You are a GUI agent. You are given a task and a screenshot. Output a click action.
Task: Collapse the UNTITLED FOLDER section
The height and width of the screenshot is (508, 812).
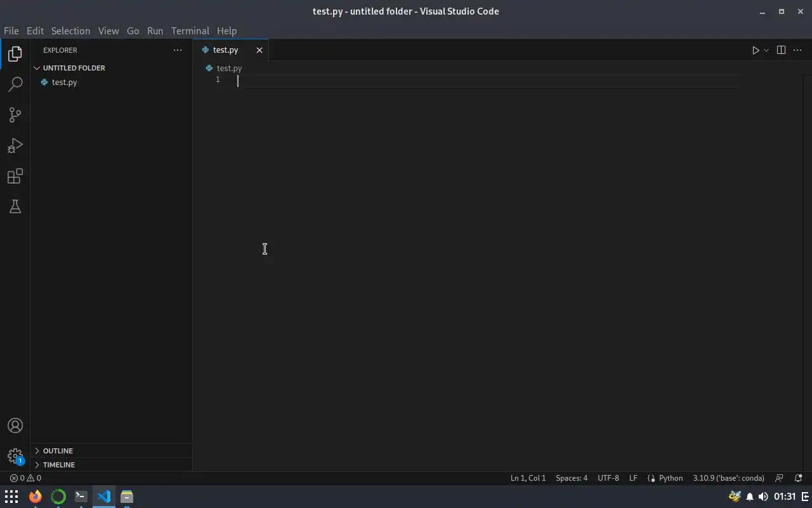coord(111,68)
